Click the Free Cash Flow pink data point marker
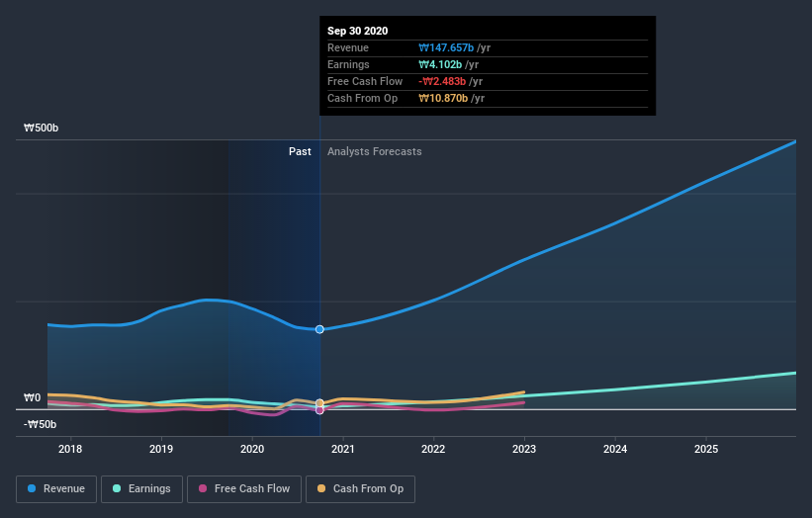 [x=320, y=410]
